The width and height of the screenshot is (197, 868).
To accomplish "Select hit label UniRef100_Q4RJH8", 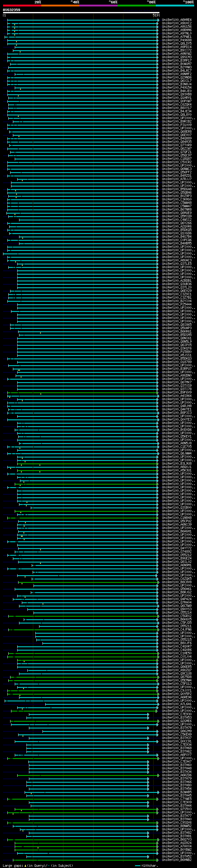I will point(177,406).
